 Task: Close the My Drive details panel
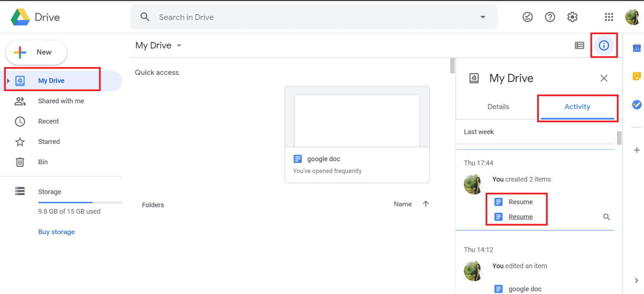pos(604,78)
